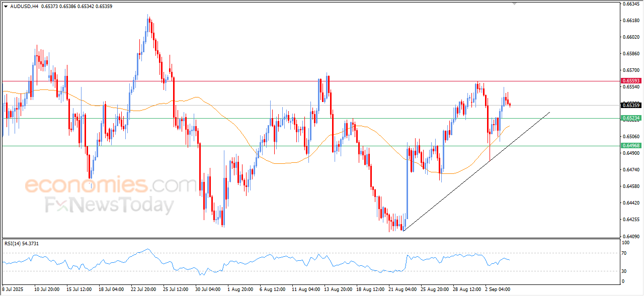Click the 0.64090 price axis label
Screen dimensions: 644x296
[631, 236]
